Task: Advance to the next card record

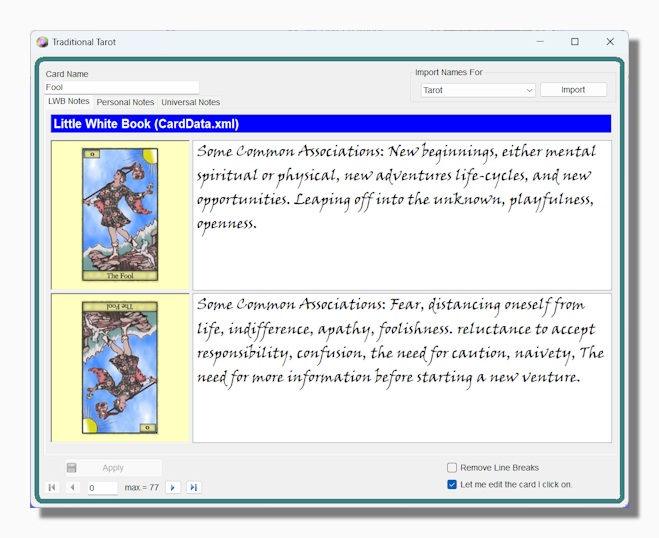Action: 173,488
